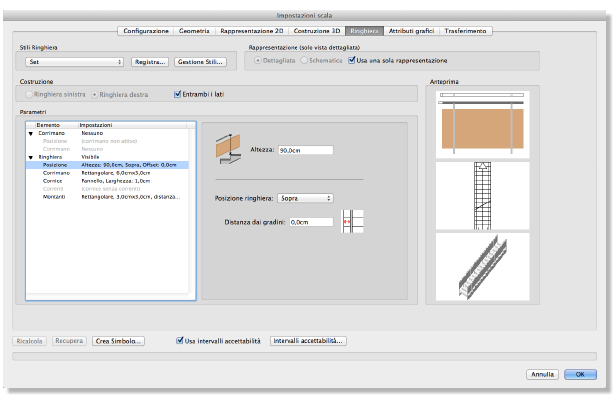
Task: Click the Crea Simbolo... button
Action: [x=118, y=341]
